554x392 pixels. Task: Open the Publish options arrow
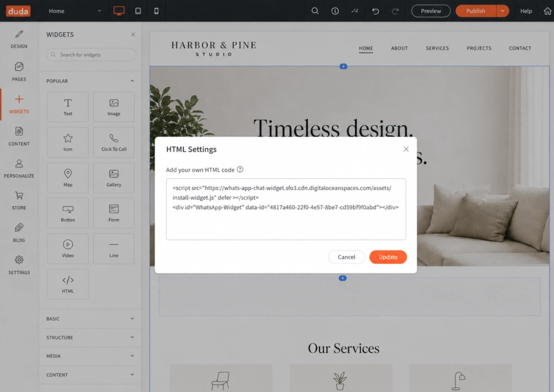[x=502, y=11]
